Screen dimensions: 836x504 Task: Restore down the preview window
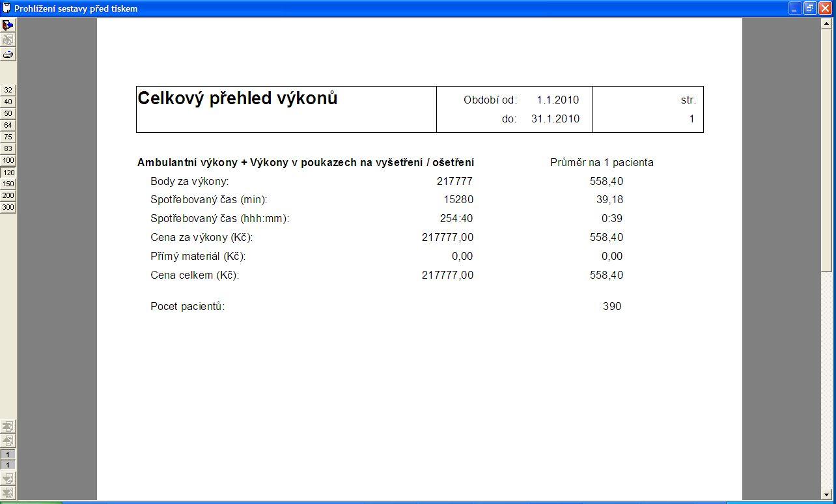point(810,8)
